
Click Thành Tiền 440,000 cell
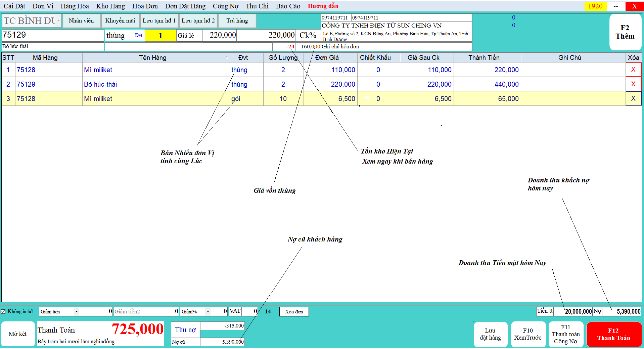487,84
